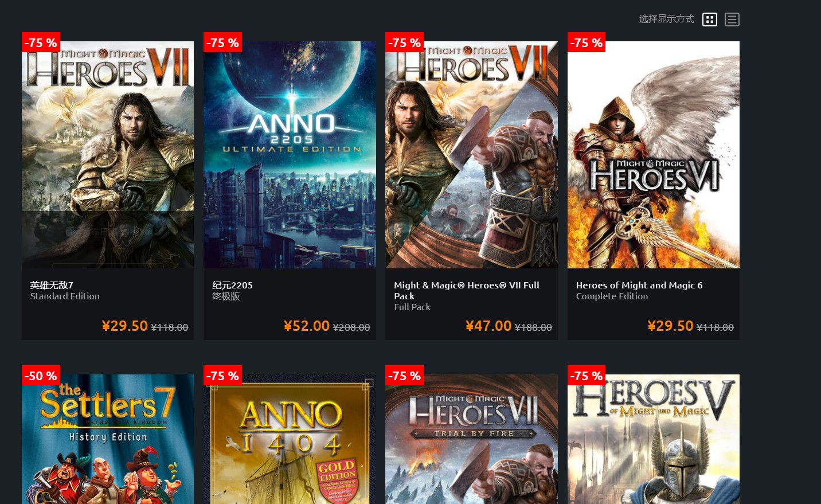This screenshot has height=504, width=821.
Task: Switch to grid view display mode
Action: click(710, 19)
